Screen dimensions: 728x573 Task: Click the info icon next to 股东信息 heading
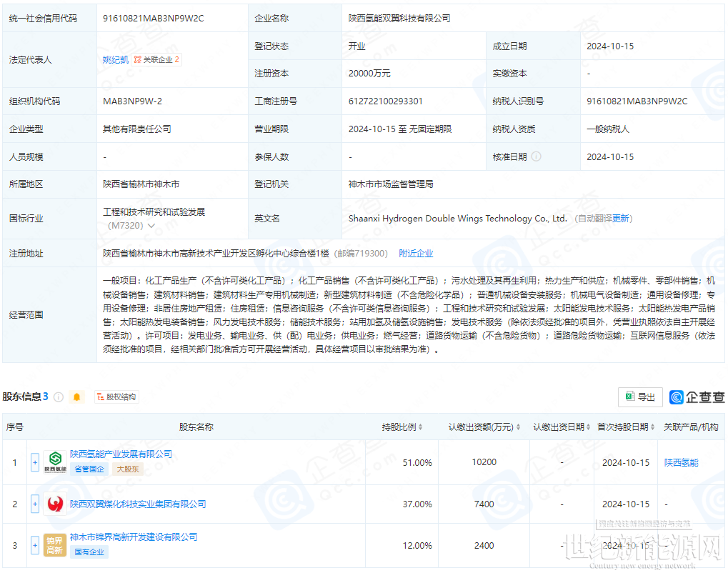(59, 397)
